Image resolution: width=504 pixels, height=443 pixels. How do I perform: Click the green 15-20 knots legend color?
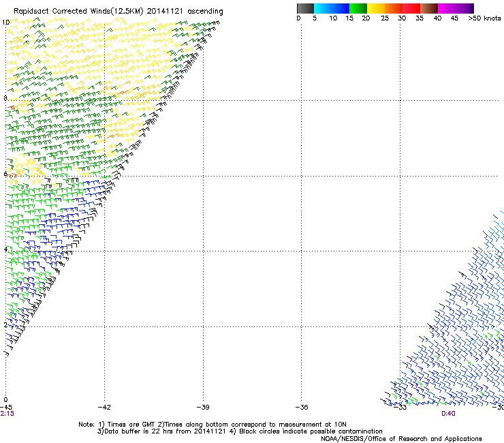coord(358,8)
